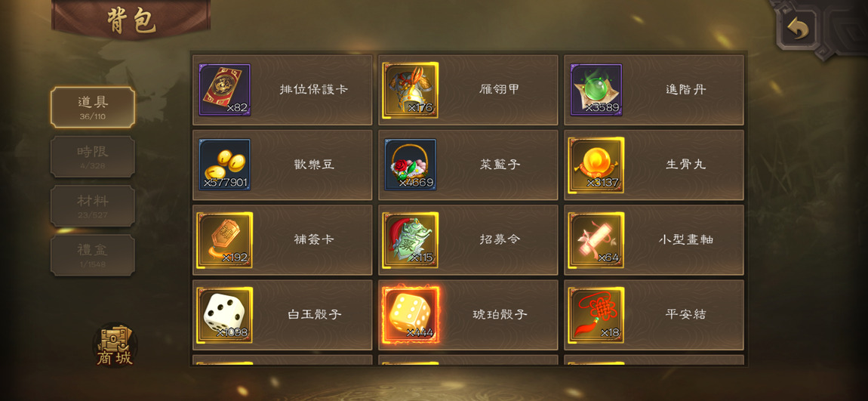Select the 白玉骰子 white dice icon
This screenshot has height=401, width=868.
click(x=225, y=315)
